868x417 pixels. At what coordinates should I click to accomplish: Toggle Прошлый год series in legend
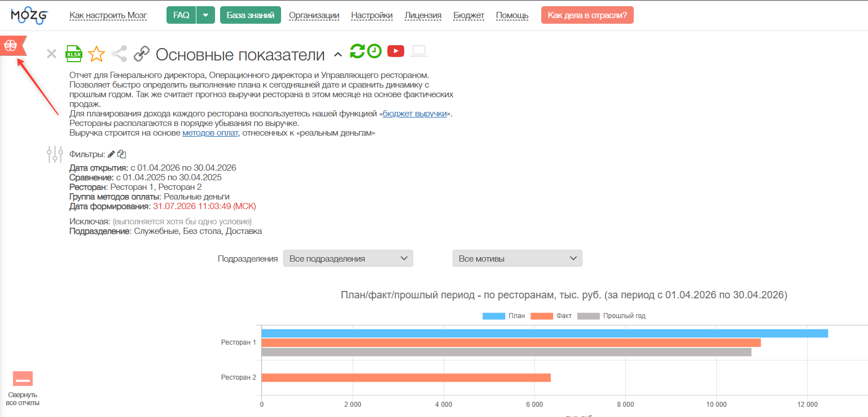(x=611, y=316)
